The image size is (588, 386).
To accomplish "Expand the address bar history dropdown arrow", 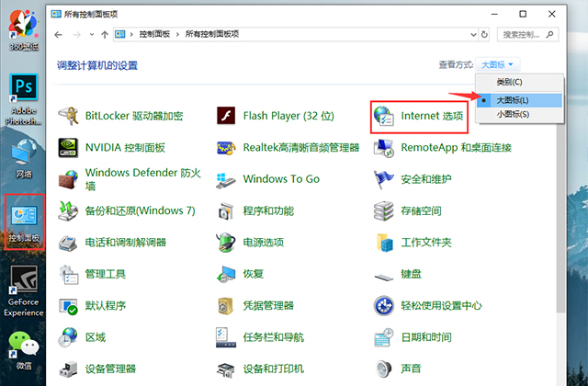I will point(473,35).
